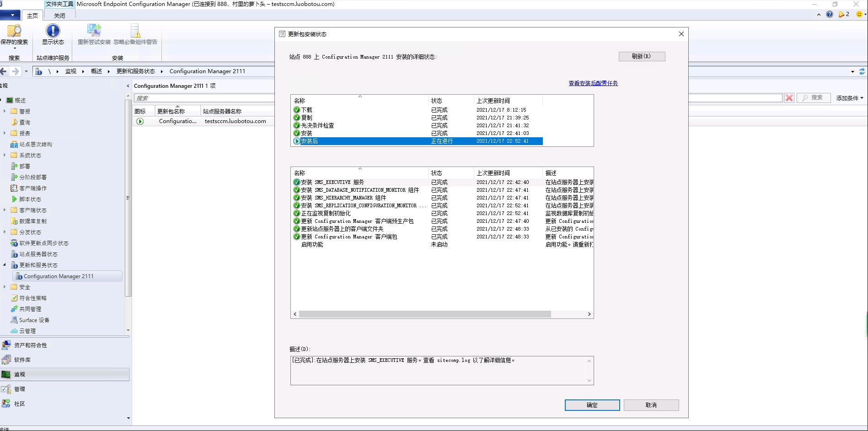This screenshot has width=868, height=431.
Task: Switch to Community (社区) workspace
Action: click(64, 404)
